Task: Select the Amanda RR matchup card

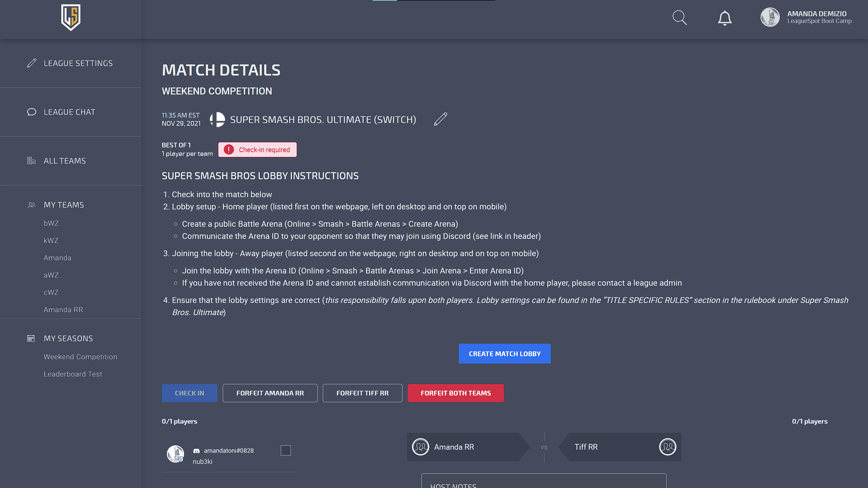Action: tap(468, 447)
